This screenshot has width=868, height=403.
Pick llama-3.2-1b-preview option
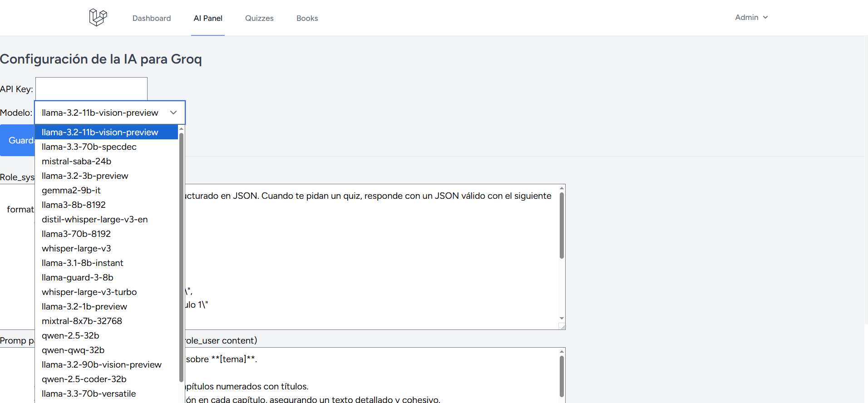pyautogui.click(x=106, y=306)
